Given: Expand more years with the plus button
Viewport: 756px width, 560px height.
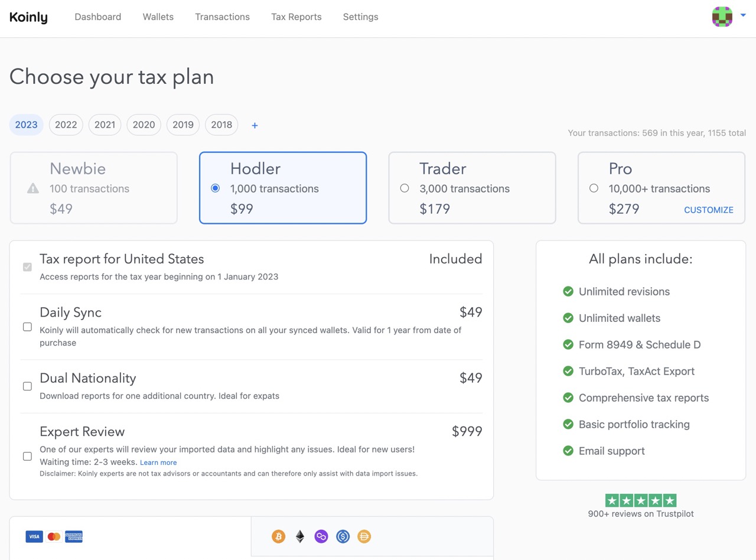Looking at the screenshot, I should pos(255,125).
